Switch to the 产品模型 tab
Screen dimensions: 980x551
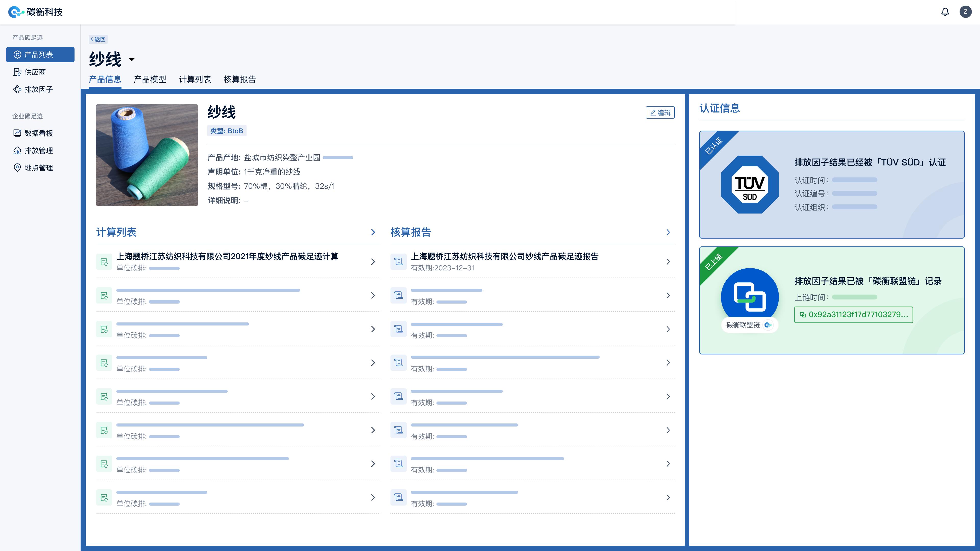pyautogui.click(x=150, y=79)
